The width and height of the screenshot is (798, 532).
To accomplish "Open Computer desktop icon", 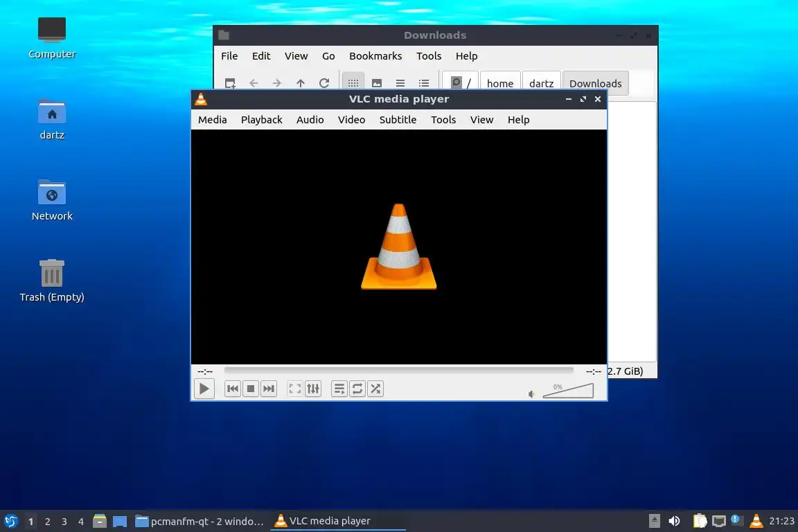I will [52, 38].
